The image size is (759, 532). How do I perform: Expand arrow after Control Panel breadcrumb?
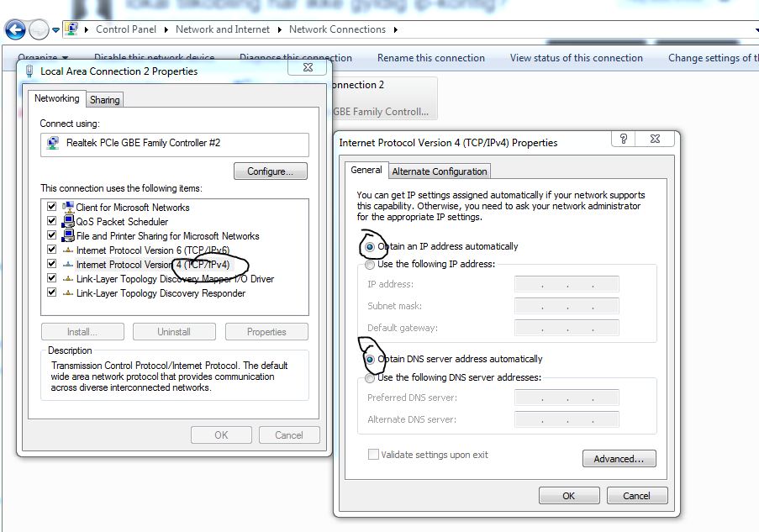coord(166,29)
